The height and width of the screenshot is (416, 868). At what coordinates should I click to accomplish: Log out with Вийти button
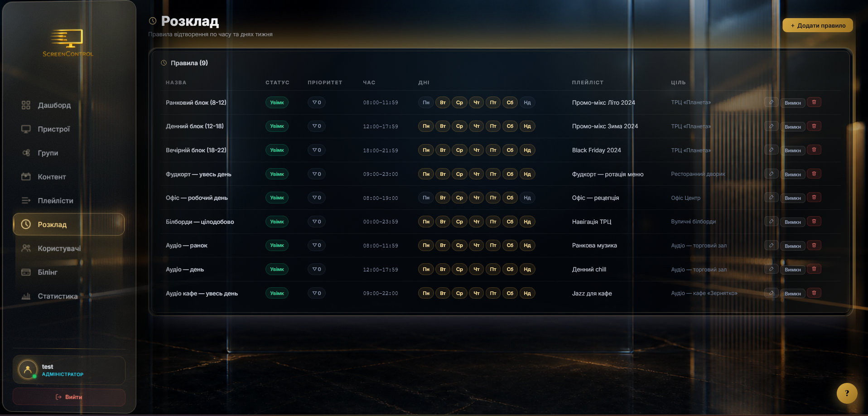click(x=69, y=397)
